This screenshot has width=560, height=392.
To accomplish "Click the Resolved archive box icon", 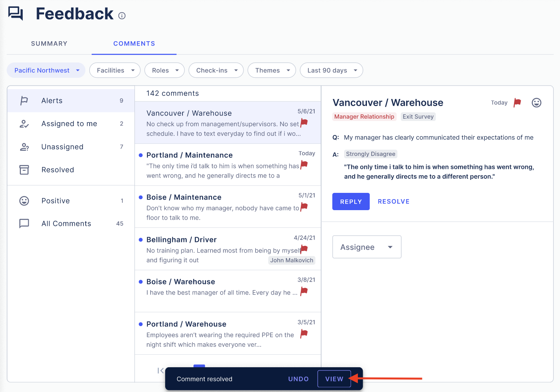I will tap(24, 170).
